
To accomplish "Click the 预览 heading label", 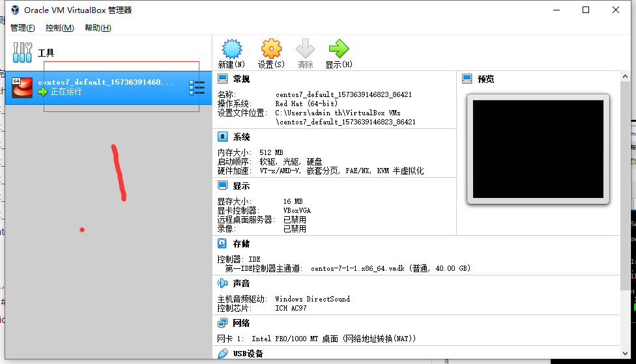I will (486, 79).
